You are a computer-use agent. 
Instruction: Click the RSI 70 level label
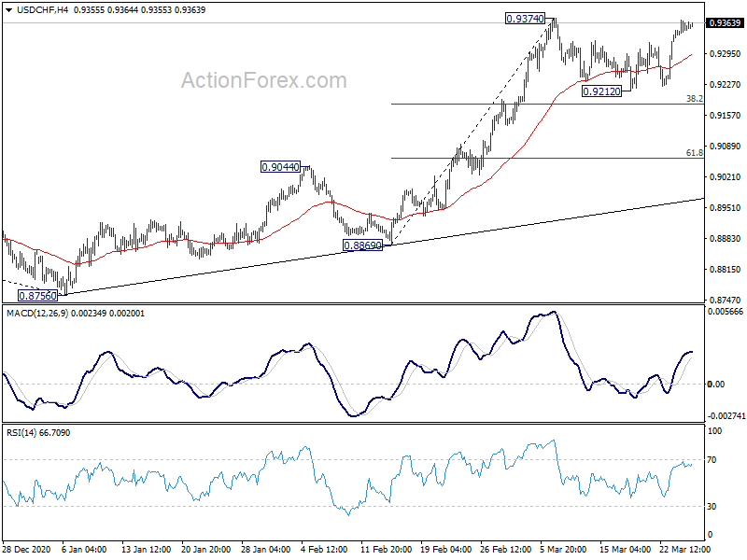712,460
